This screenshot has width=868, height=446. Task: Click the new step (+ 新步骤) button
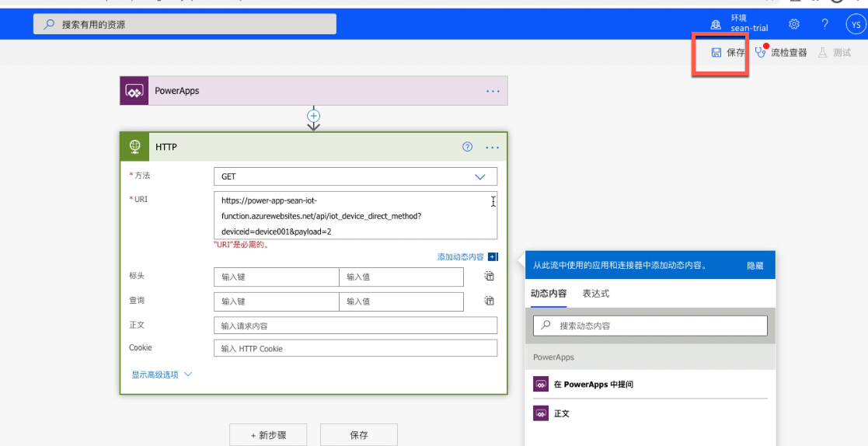(x=269, y=435)
